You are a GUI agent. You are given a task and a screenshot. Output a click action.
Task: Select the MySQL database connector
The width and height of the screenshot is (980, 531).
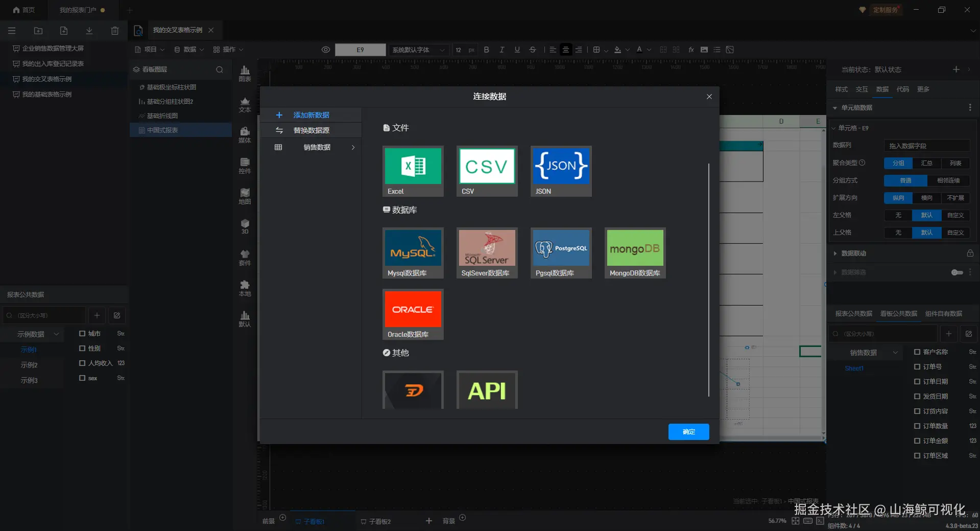[413, 253]
